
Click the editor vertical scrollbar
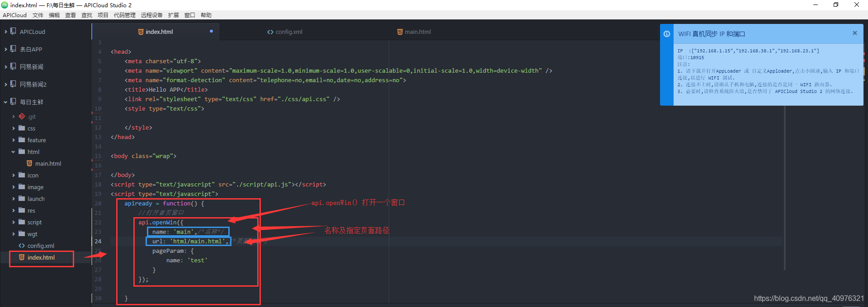click(785, 187)
